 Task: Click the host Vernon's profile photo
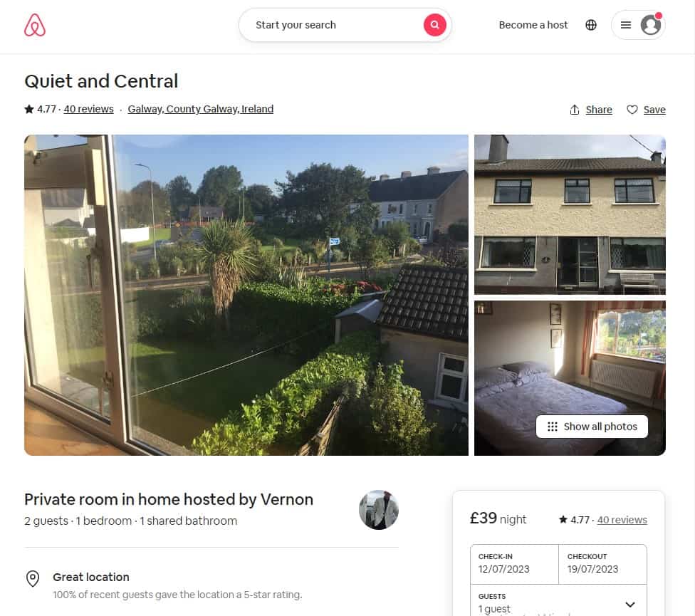coord(378,510)
